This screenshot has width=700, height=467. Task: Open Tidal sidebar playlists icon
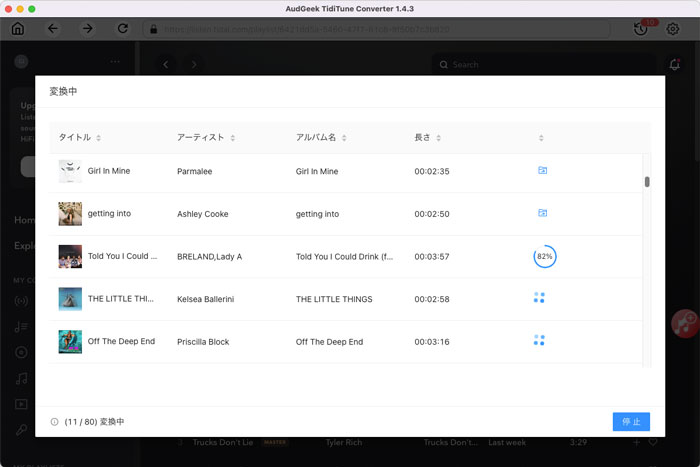click(21, 327)
